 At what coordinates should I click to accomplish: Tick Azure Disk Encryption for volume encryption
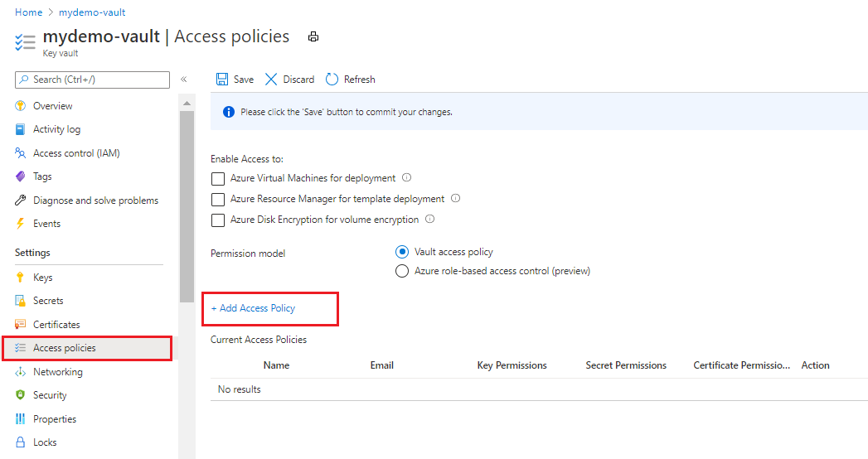click(x=218, y=220)
